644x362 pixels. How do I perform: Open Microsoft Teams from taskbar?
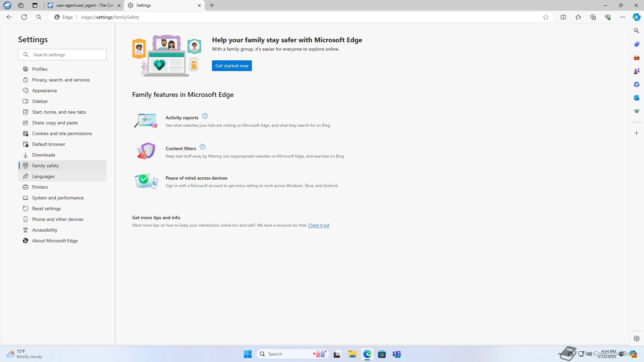pyautogui.click(x=397, y=354)
